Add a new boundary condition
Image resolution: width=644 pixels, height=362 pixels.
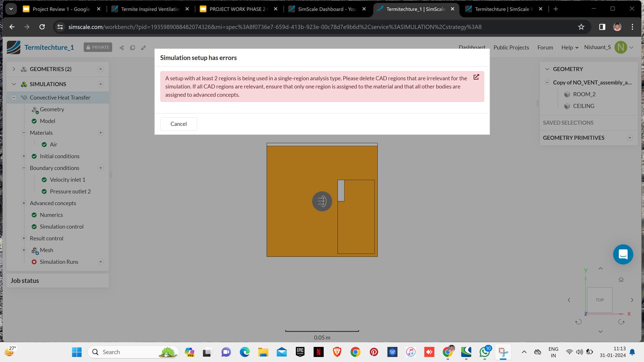(x=101, y=168)
